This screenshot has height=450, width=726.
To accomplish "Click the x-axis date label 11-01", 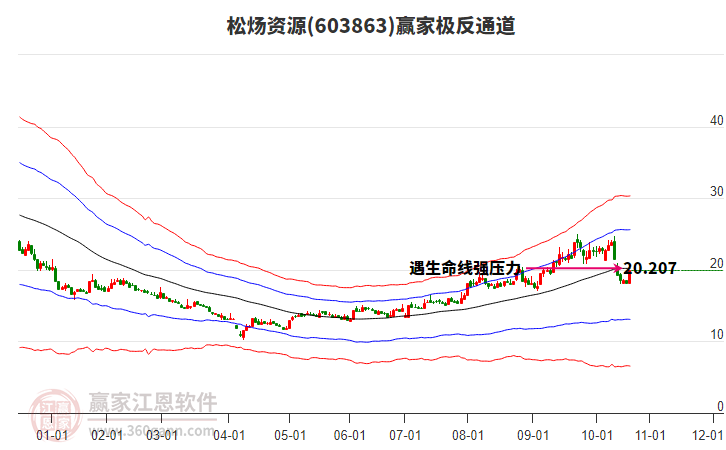I will (650, 436).
